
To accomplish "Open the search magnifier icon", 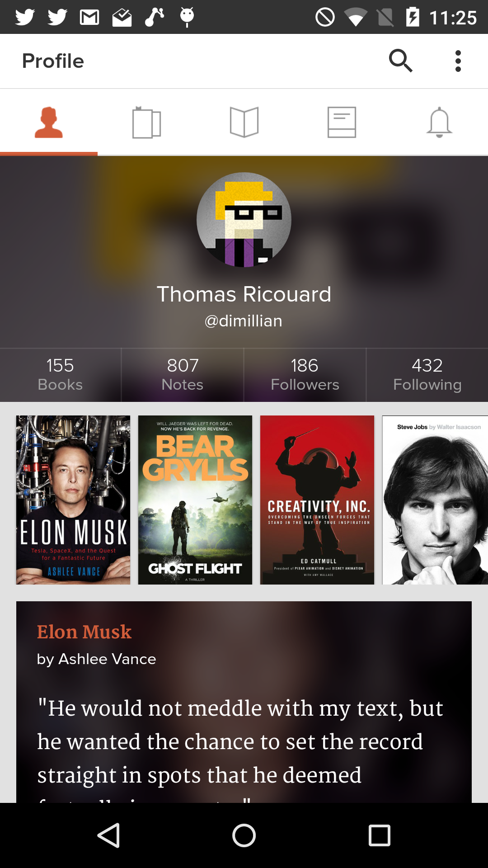I will 401,61.
